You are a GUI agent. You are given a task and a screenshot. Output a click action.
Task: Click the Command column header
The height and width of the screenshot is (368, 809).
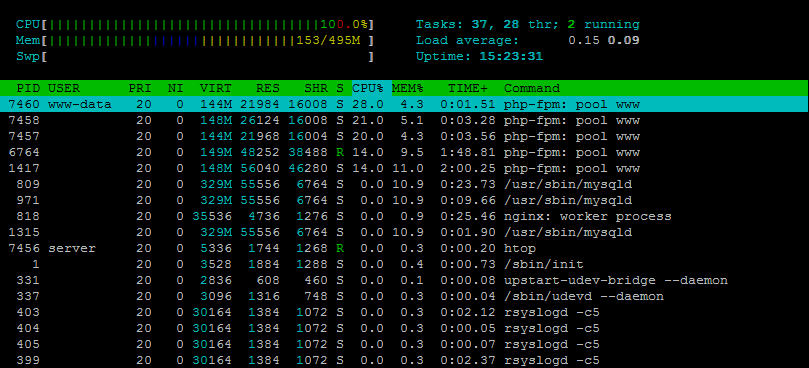531,88
